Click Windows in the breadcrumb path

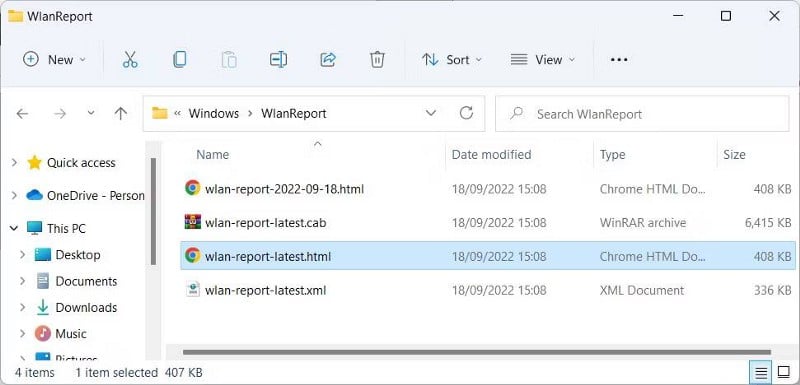[x=214, y=113]
